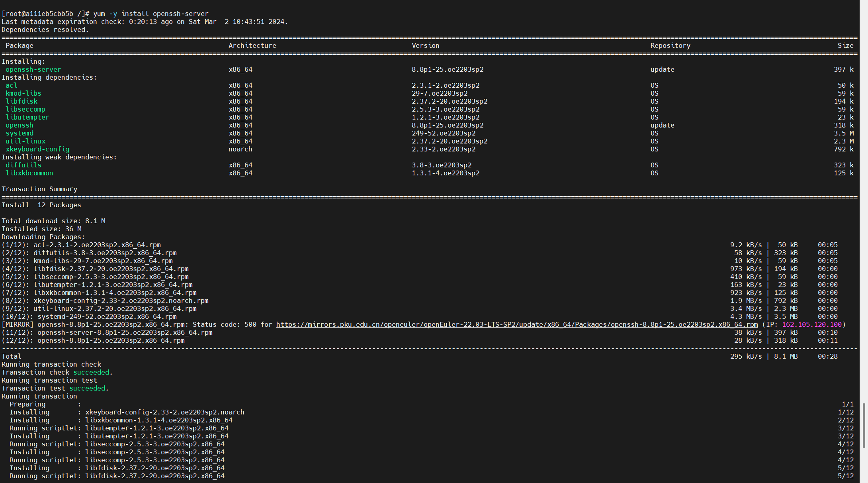Select the systemd dependency line
Image resolution: width=868 pixels, height=483 pixels.
coord(19,133)
